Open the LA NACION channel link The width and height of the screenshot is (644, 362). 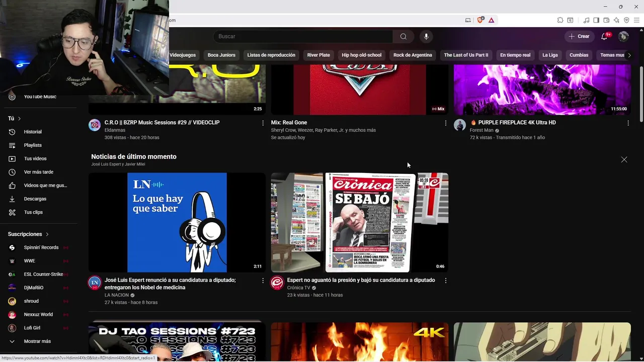pos(117,295)
